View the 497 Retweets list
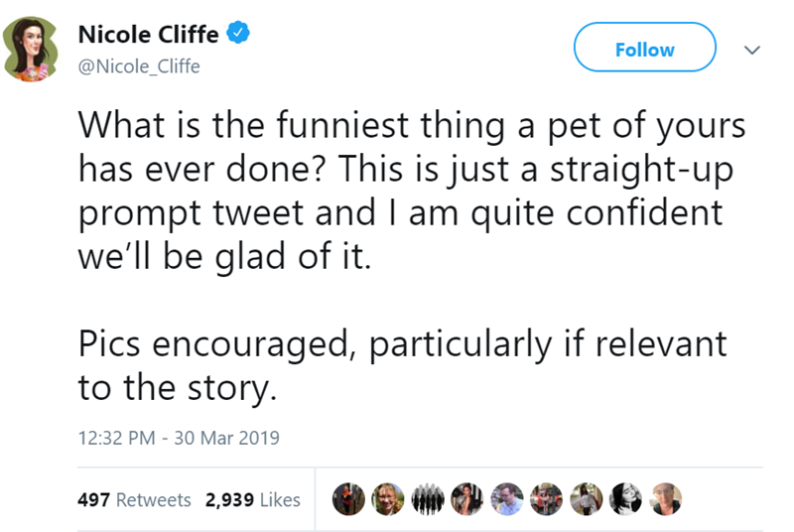The width and height of the screenshot is (794, 532). (134, 500)
